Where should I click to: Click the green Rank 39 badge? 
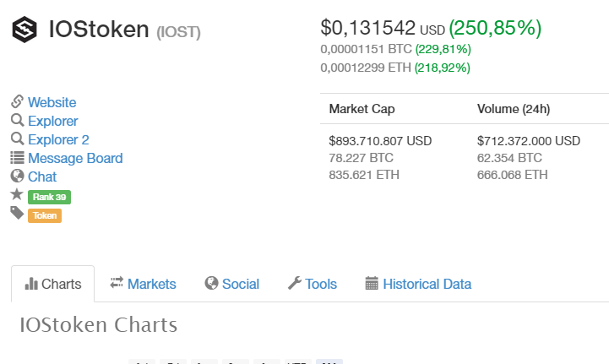click(49, 197)
